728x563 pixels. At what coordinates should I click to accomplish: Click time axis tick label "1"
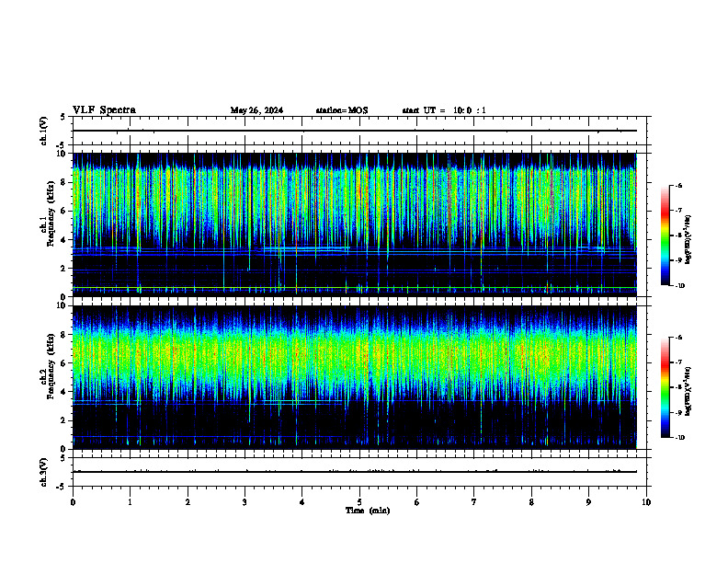click(130, 502)
